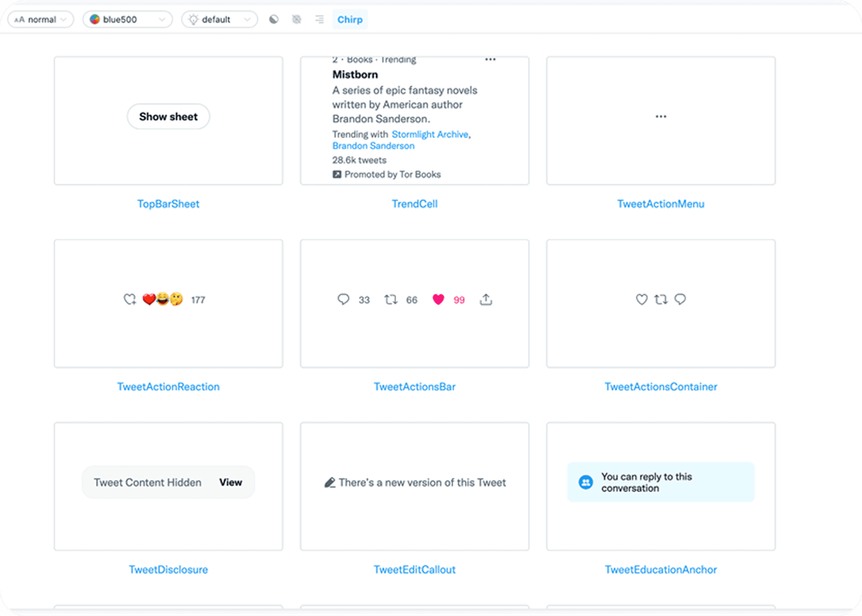Viewport: 862px width, 616px height.
Task: Click the share icon in TweetActionsBar
Action: 486,299
